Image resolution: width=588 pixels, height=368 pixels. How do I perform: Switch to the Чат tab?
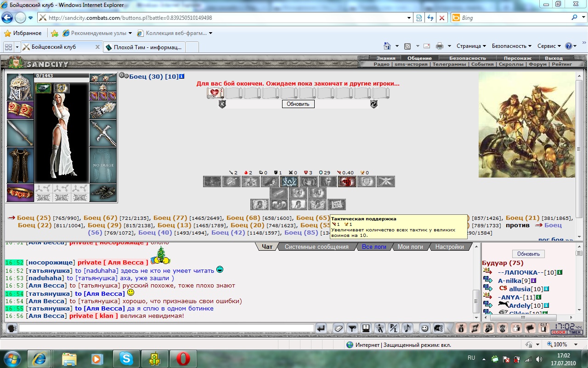(267, 247)
